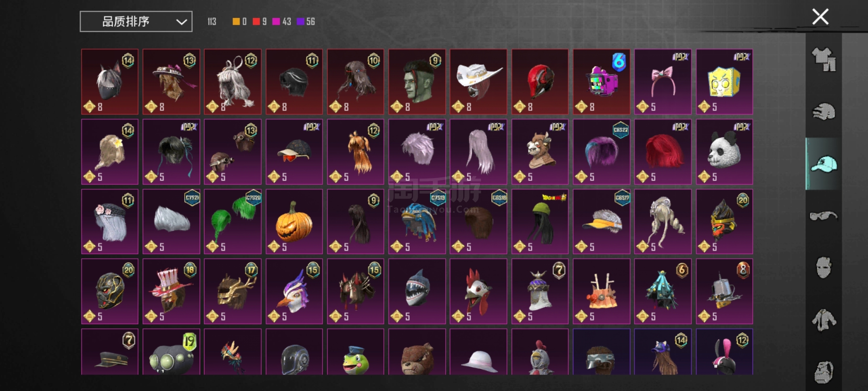This screenshot has height=391, width=868.
Task: Select the panda head mask item
Action: 724,152
